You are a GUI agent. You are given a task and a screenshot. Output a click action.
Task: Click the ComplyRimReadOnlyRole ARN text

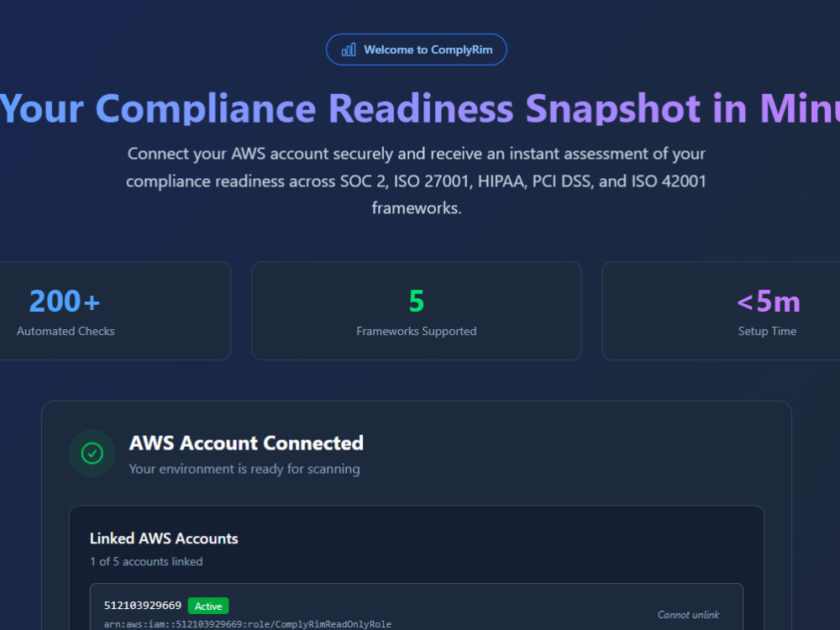[x=248, y=624]
